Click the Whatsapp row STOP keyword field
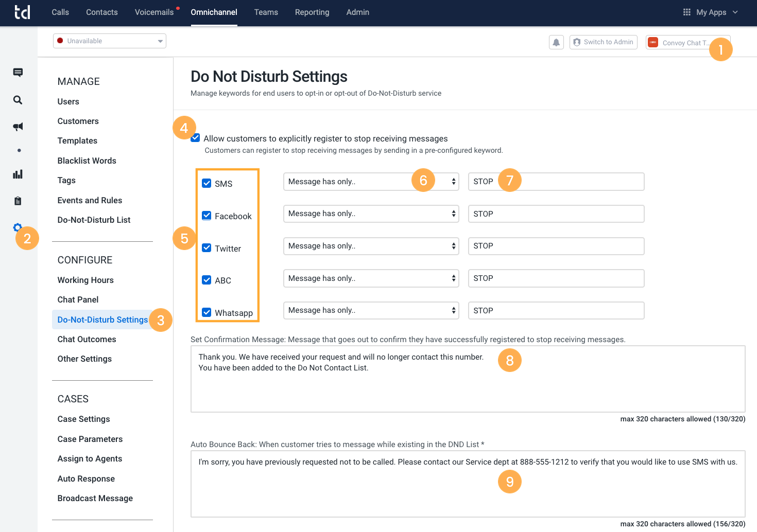 click(x=556, y=310)
